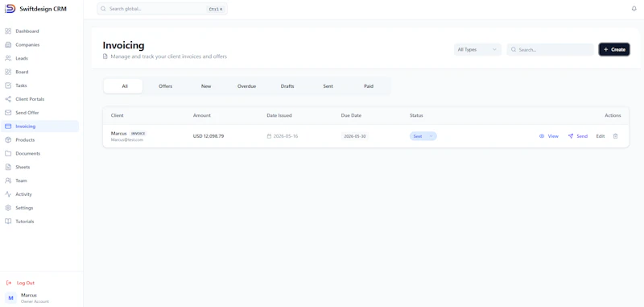Screen dimensions: 644x307
Task: Click the Status column header
Action: point(416,115)
